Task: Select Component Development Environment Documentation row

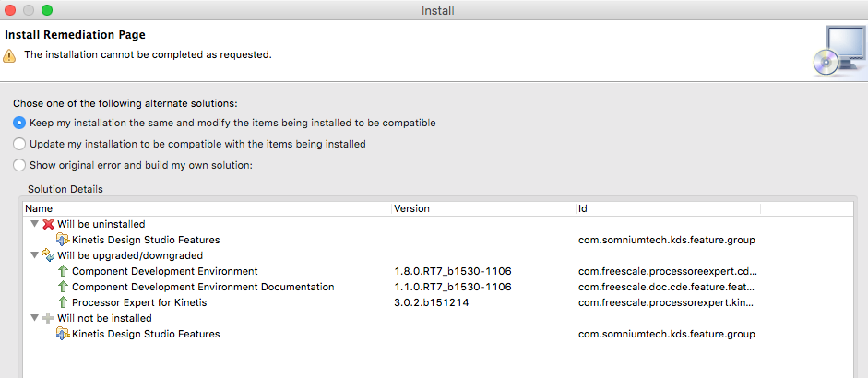Action: point(203,287)
